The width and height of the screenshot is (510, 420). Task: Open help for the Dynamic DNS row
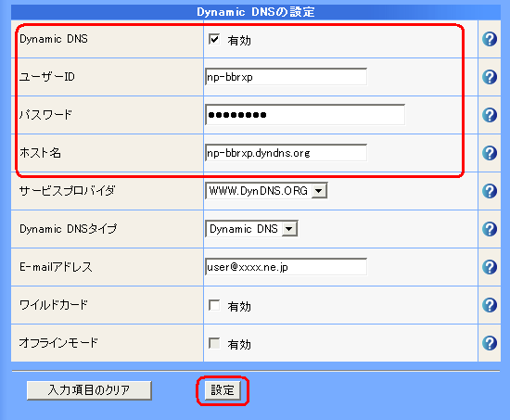click(490, 39)
